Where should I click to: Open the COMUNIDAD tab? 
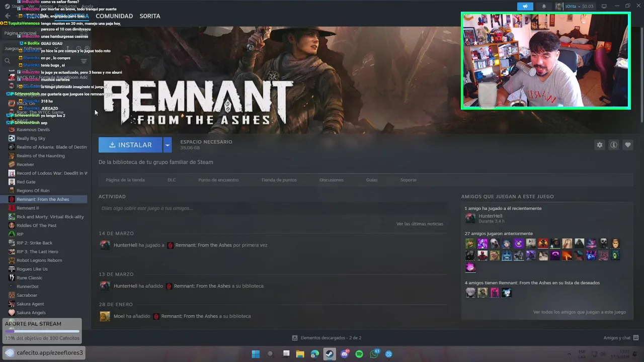coord(114,16)
